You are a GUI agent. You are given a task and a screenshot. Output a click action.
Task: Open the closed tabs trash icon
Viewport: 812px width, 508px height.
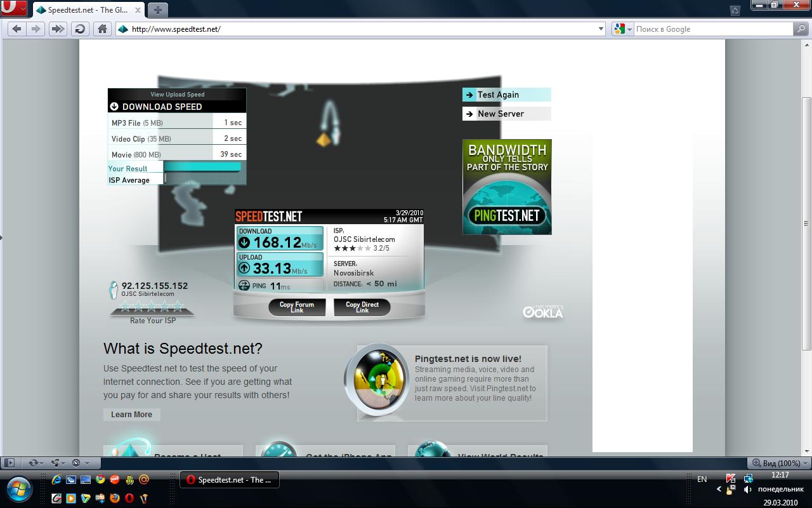pos(735,10)
